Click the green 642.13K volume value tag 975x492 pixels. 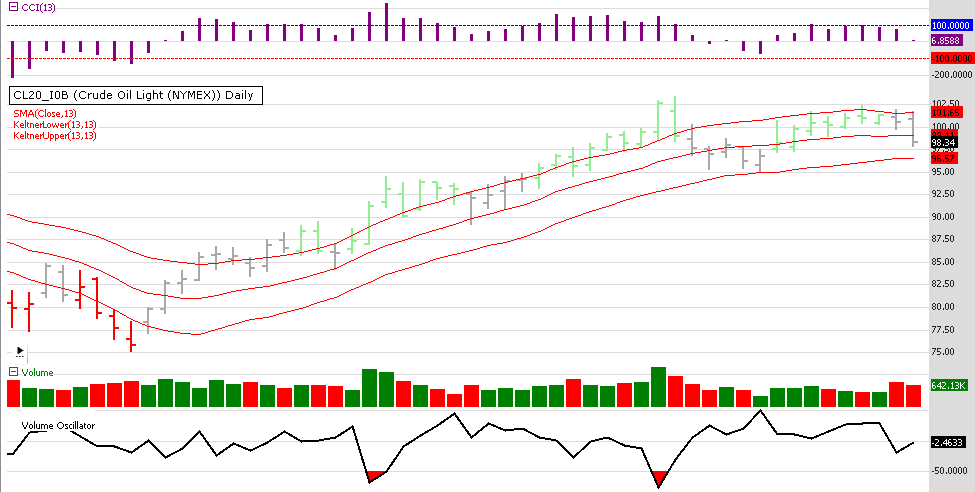[x=949, y=385]
